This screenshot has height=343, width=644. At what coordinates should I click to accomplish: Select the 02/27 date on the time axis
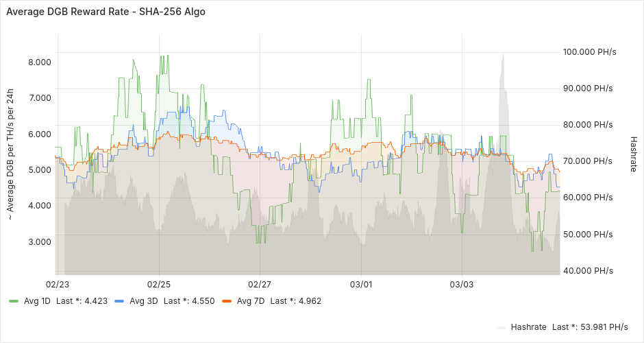(x=260, y=284)
